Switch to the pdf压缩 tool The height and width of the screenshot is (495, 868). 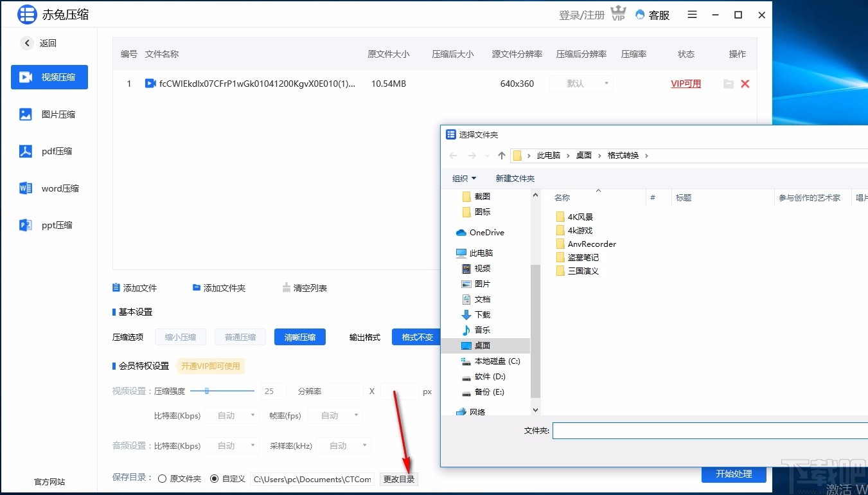[x=49, y=150]
